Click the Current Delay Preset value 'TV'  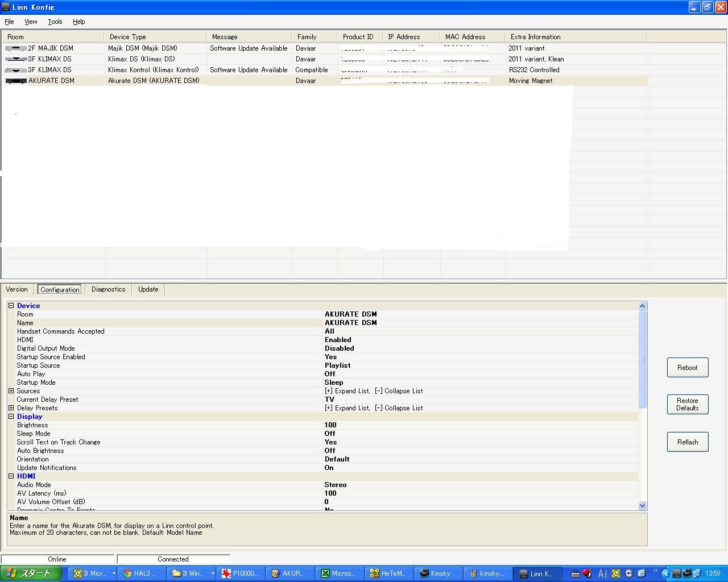(329, 400)
